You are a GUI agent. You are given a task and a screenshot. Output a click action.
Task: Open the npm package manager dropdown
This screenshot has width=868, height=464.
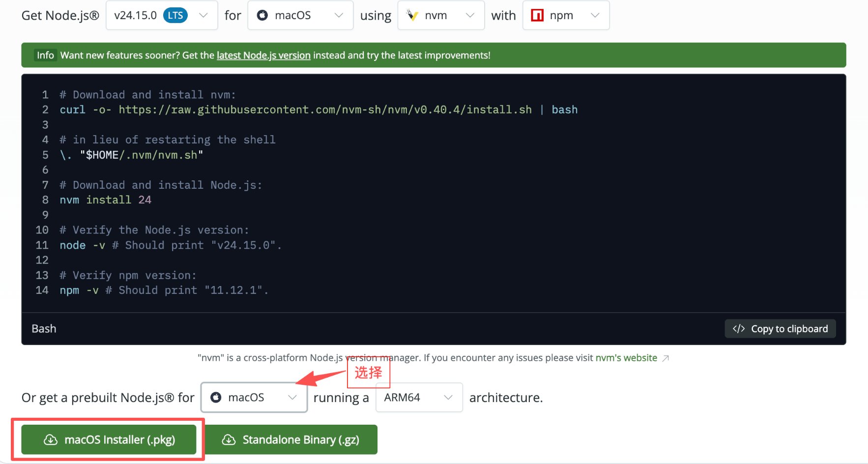coord(566,15)
